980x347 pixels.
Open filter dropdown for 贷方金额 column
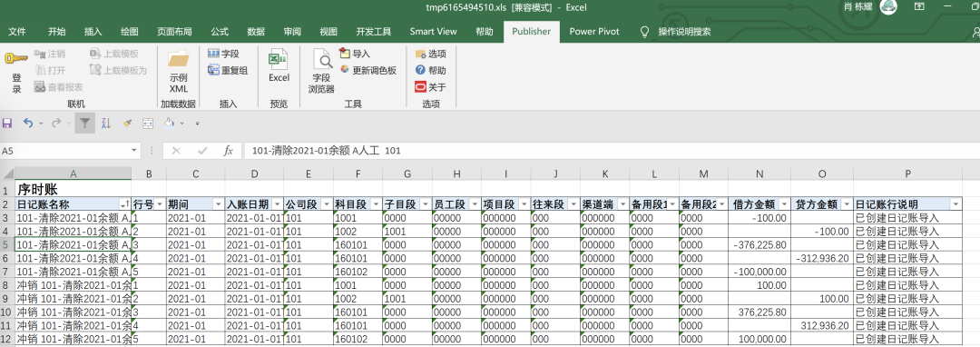(x=847, y=204)
